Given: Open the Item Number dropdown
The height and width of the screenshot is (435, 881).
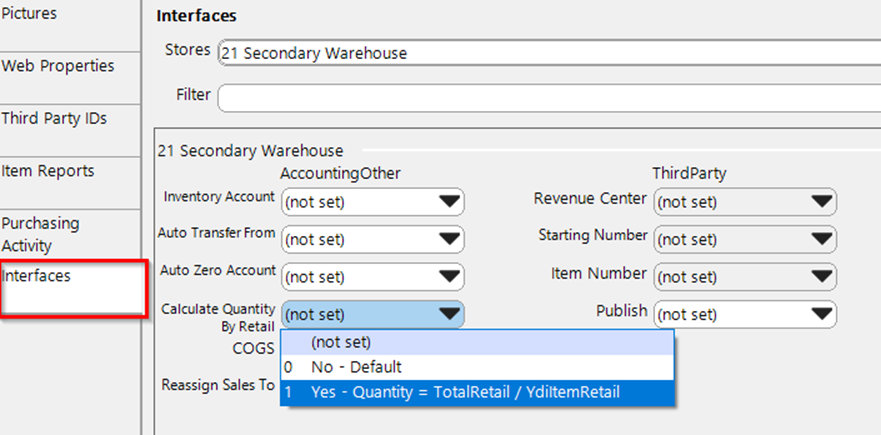Looking at the screenshot, I should pyautogui.click(x=744, y=276).
